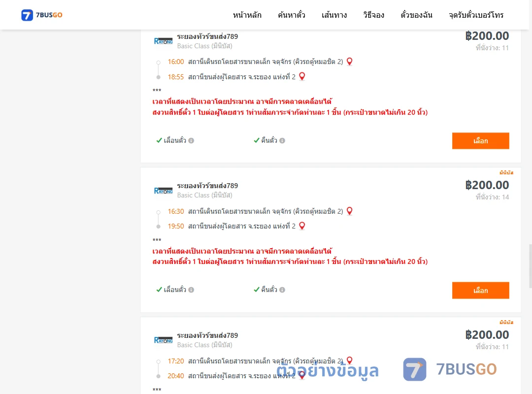Click ฿200.00 price on the 16:30 trip
This screenshot has height=394, width=532.
487,185
